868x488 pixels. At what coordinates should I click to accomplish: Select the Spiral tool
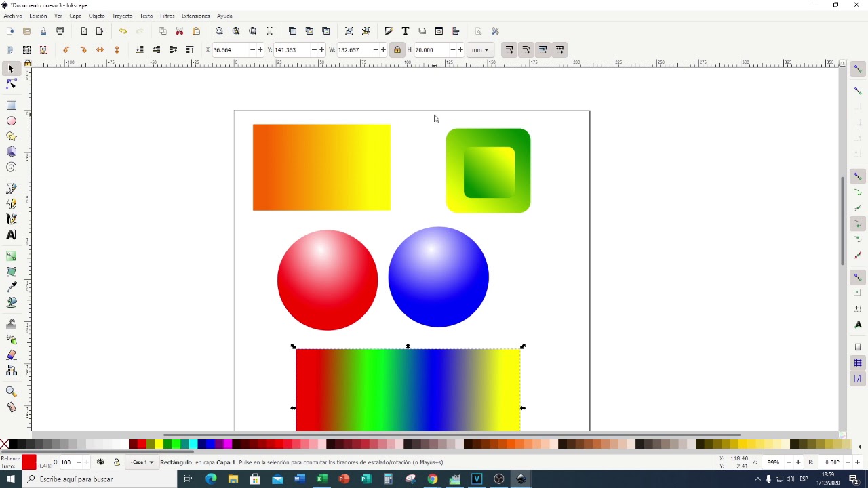pos(11,167)
